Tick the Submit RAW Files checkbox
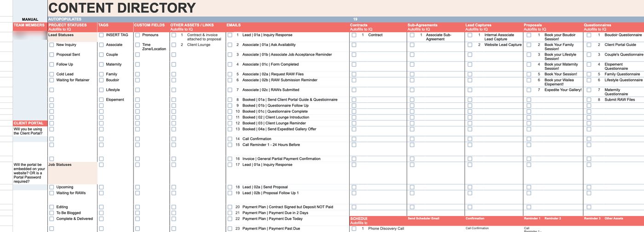This screenshot has height=232, width=644. (x=589, y=100)
